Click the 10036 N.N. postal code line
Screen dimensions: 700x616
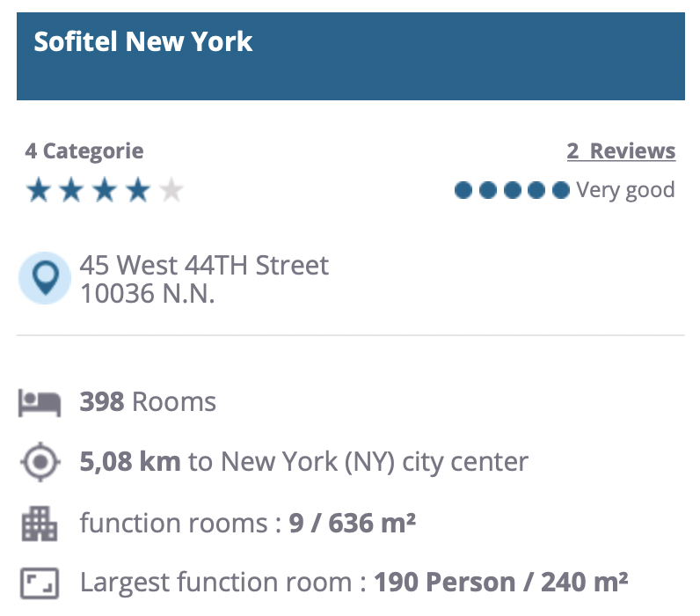147,294
